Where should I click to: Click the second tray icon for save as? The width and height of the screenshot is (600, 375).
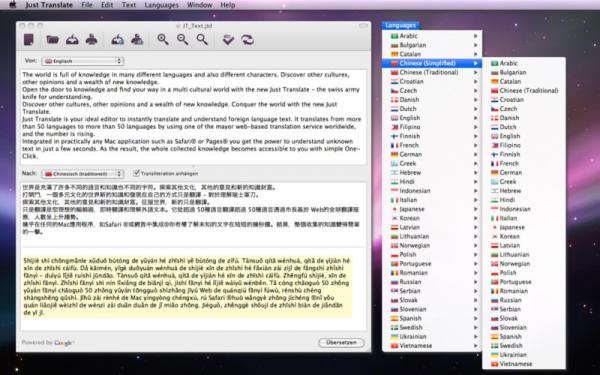(x=117, y=39)
